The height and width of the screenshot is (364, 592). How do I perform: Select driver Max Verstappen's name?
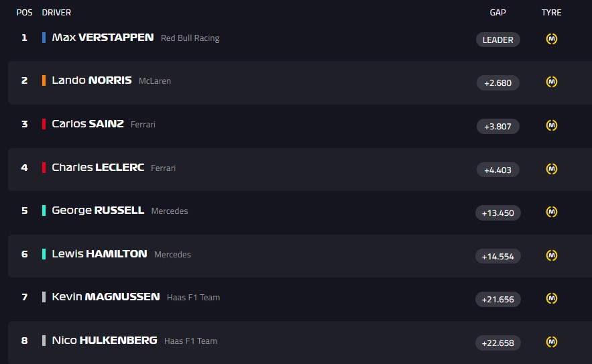click(x=103, y=38)
